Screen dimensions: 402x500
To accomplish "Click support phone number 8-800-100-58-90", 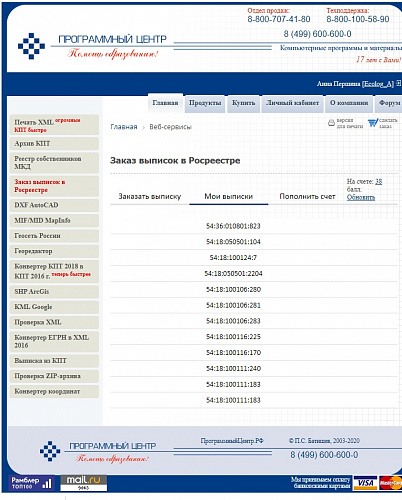I will pos(358,19).
